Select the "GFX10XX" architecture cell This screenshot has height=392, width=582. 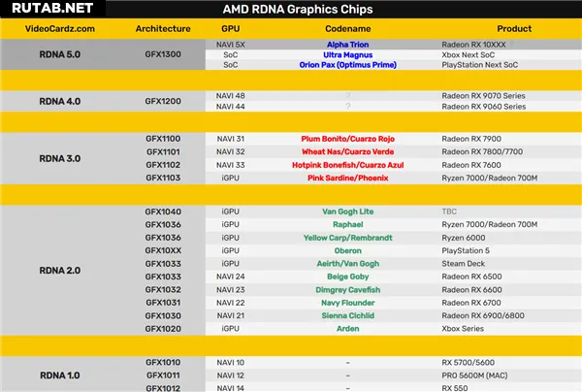pyautogui.click(x=163, y=250)
